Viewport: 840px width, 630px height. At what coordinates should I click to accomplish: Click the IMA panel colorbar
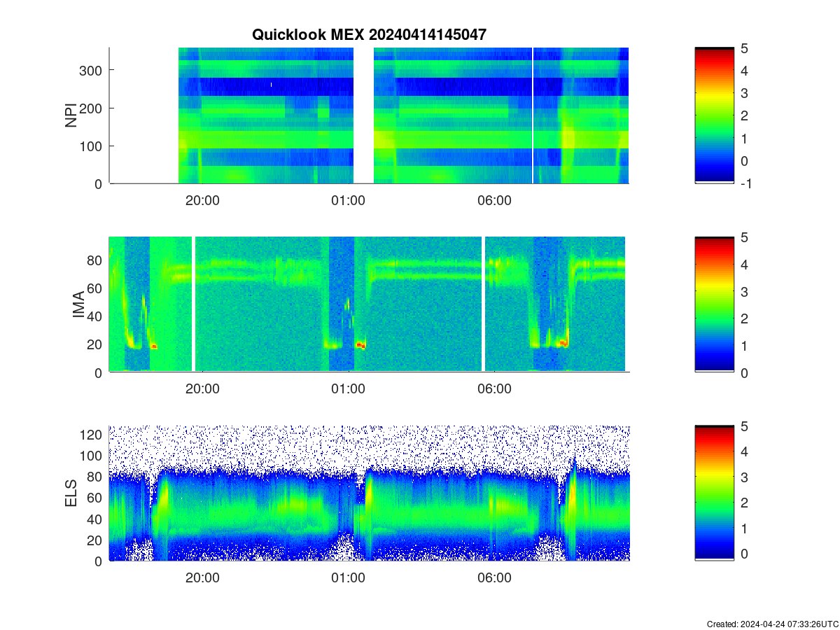[x=715, y=304]
